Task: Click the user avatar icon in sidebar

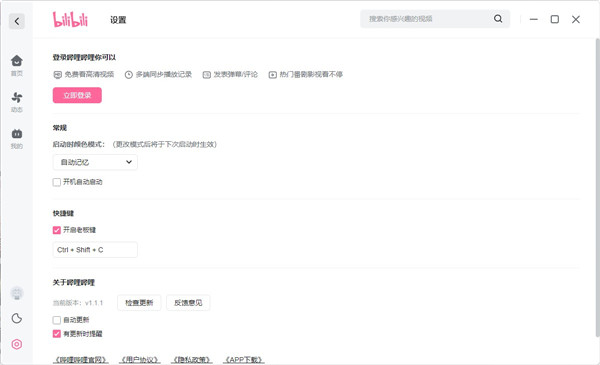Action: (16, 293)
